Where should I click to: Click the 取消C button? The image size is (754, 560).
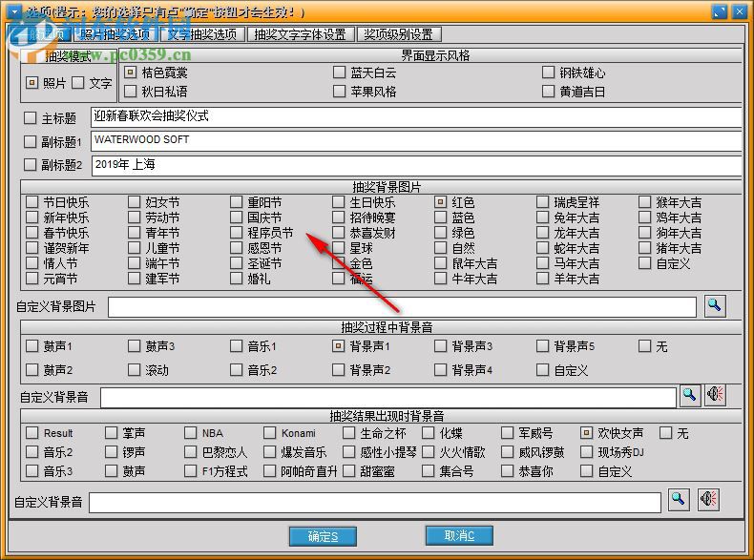(459, 535)
